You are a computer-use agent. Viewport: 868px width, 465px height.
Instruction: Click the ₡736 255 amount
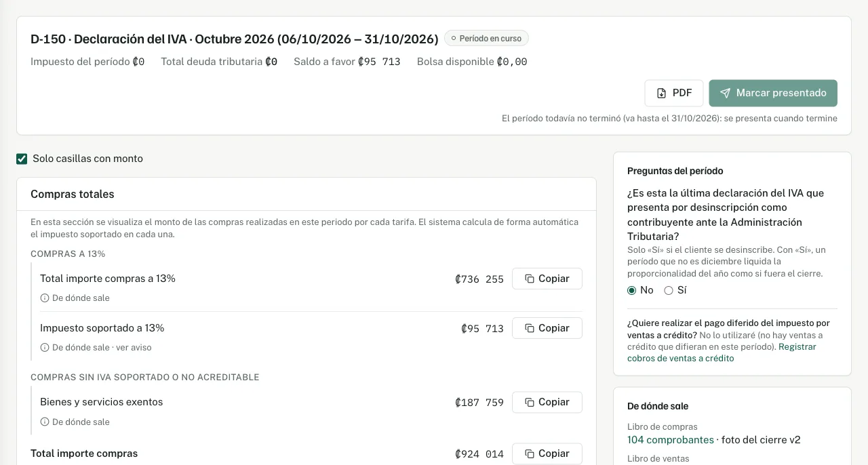click(x=479, y=279)
